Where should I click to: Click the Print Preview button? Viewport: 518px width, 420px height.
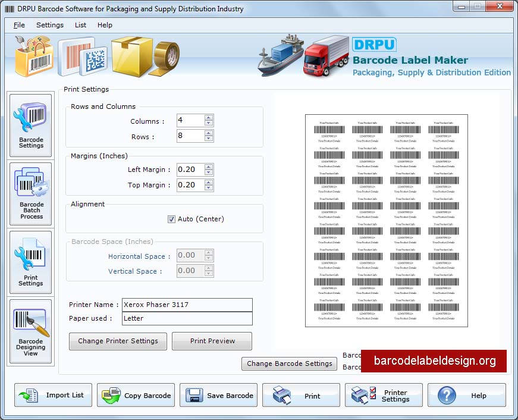point(212,341)
